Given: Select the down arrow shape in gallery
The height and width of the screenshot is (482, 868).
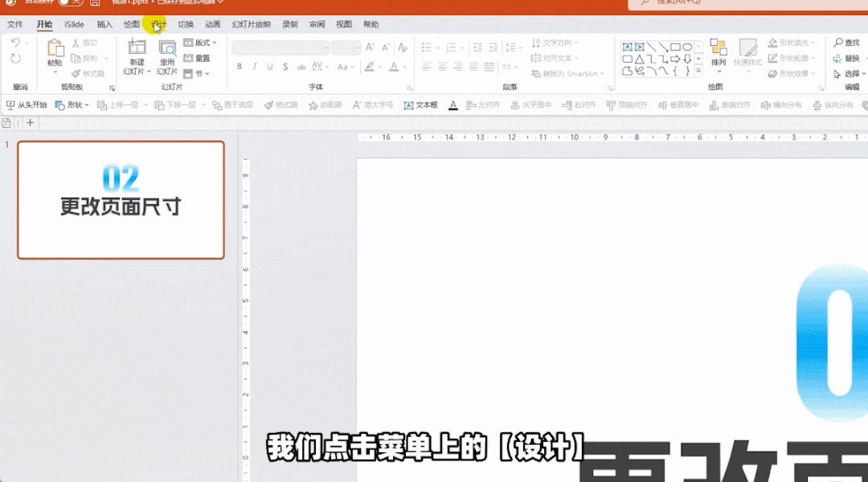Looking at the screenshot, I should click(687, 59).
